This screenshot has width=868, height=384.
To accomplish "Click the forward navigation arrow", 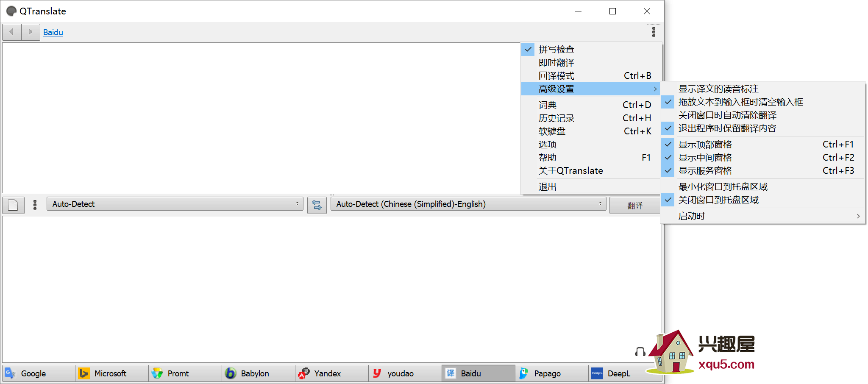I will pyautogui.click(x=31, y=32).
